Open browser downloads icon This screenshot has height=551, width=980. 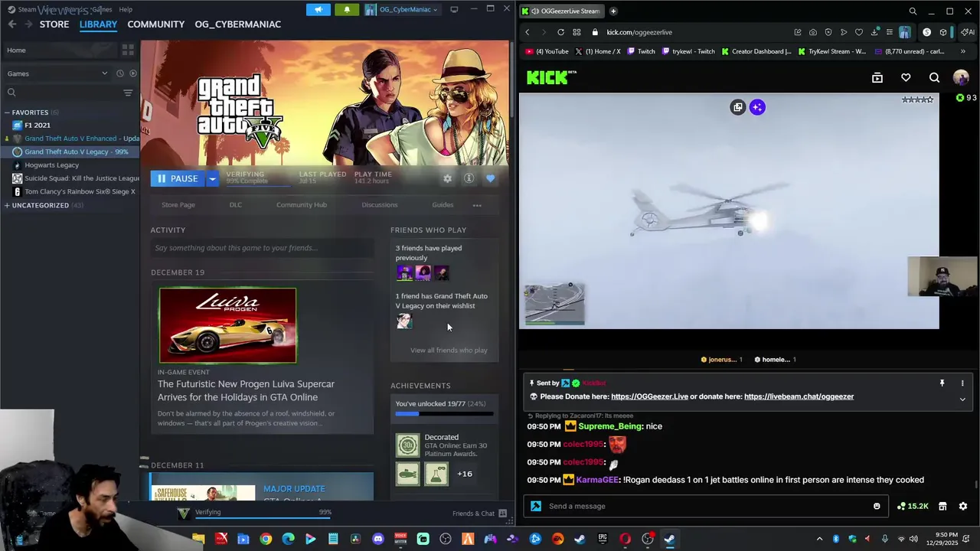874,32
